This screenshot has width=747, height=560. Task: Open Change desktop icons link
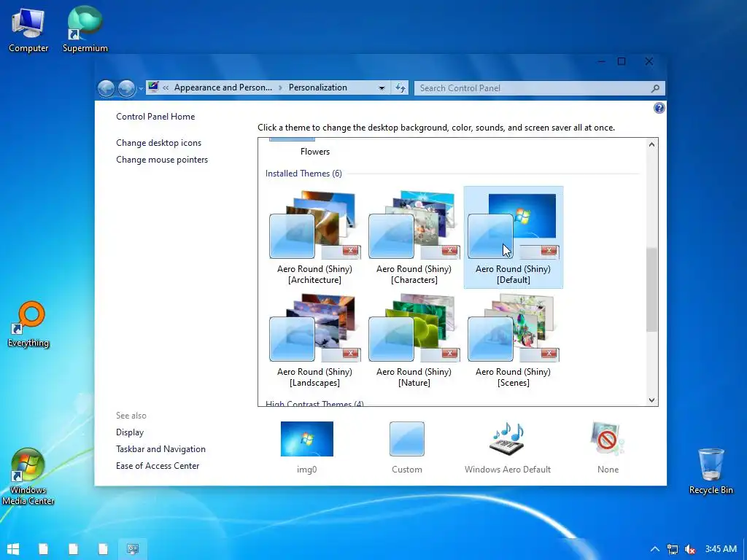tap(158, 143)
